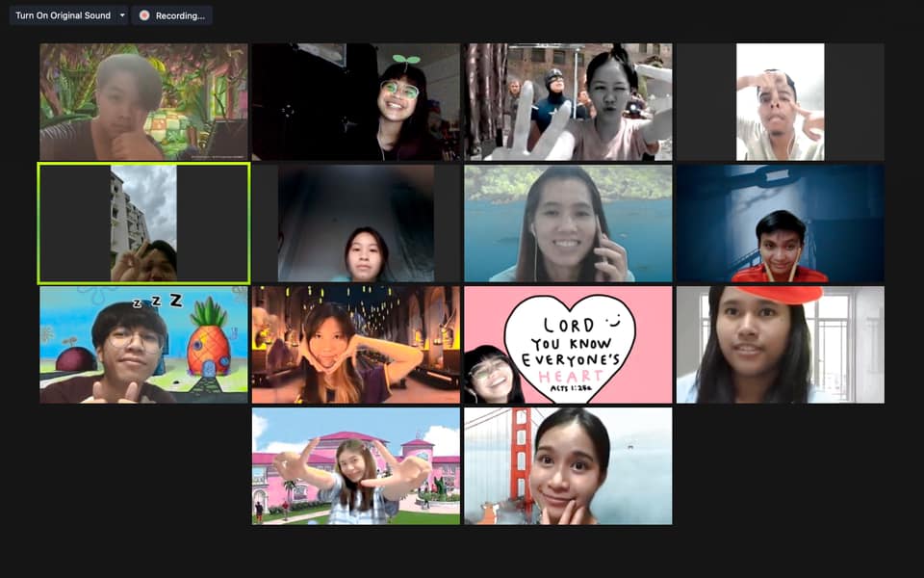Viewport: 924px width, 578px height.
Task: Select the green-highlighted active speaker tile
Action: (143, 223)
